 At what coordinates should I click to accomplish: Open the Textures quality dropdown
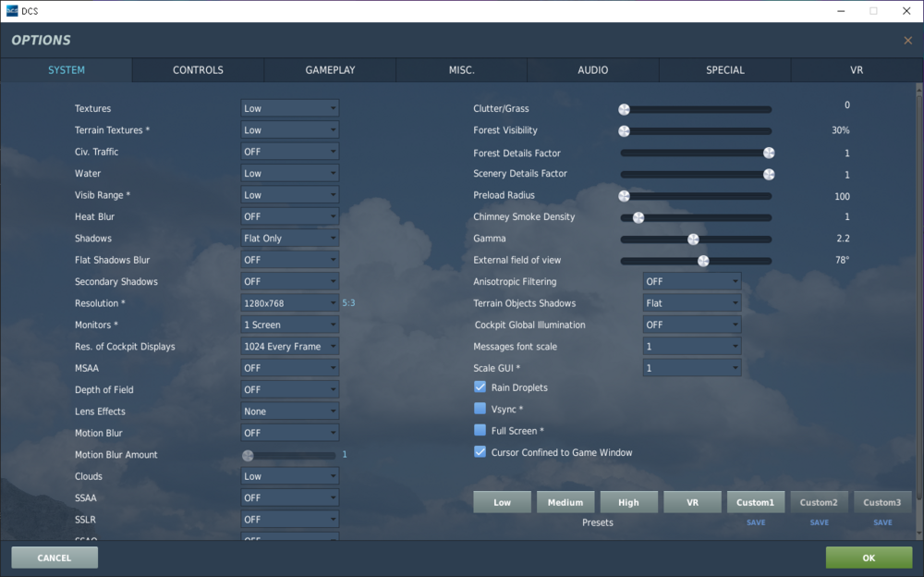point(289,108)
